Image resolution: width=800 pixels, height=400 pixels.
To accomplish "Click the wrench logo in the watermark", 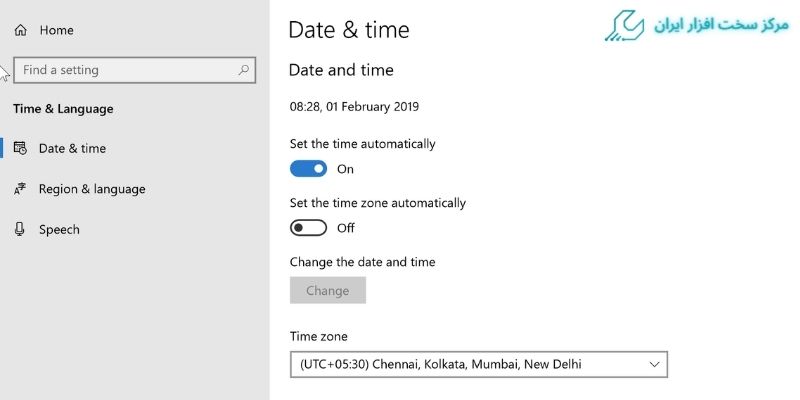I will [625, 26].
